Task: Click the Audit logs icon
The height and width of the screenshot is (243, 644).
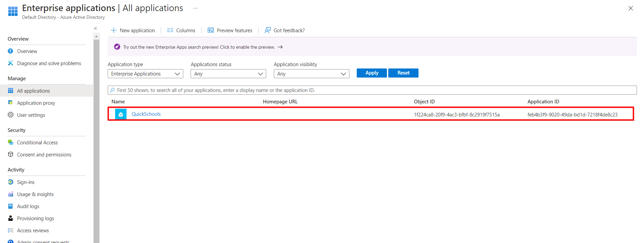Action: tap(11, 206)
